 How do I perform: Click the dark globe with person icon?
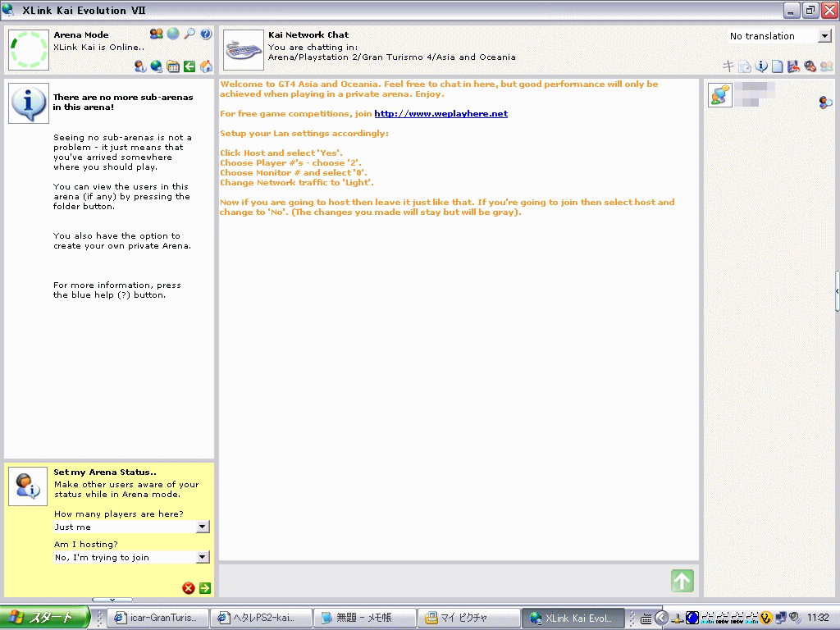pyautogui.click(x=157, y=66)
